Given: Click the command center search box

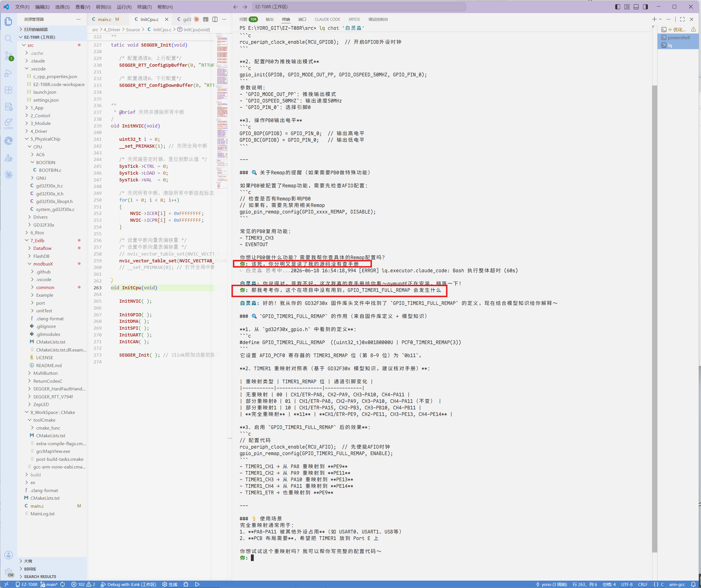Looking at the screenshot, I should [x=359, y=7].
